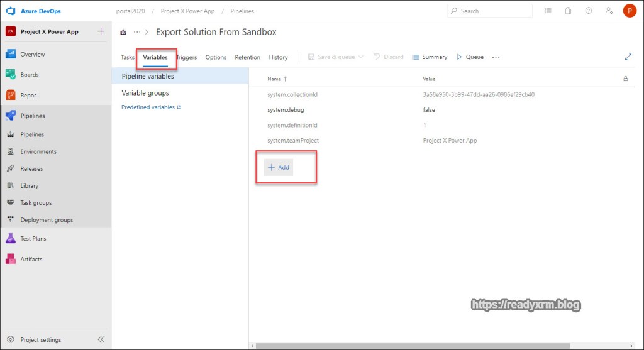Click the user profile avatar
Image resolution: width=644 pixels, height=350 pixels.
coord(629,11)
